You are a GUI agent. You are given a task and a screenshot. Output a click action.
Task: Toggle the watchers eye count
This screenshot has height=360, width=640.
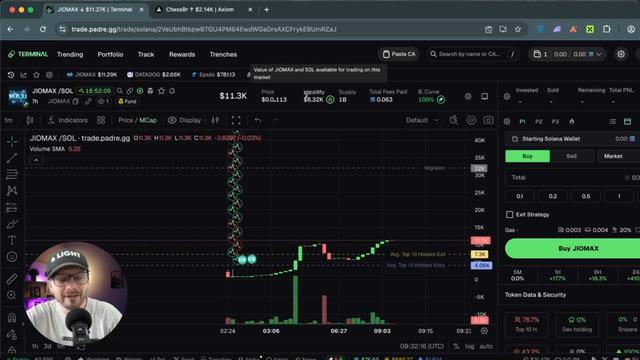104,101
